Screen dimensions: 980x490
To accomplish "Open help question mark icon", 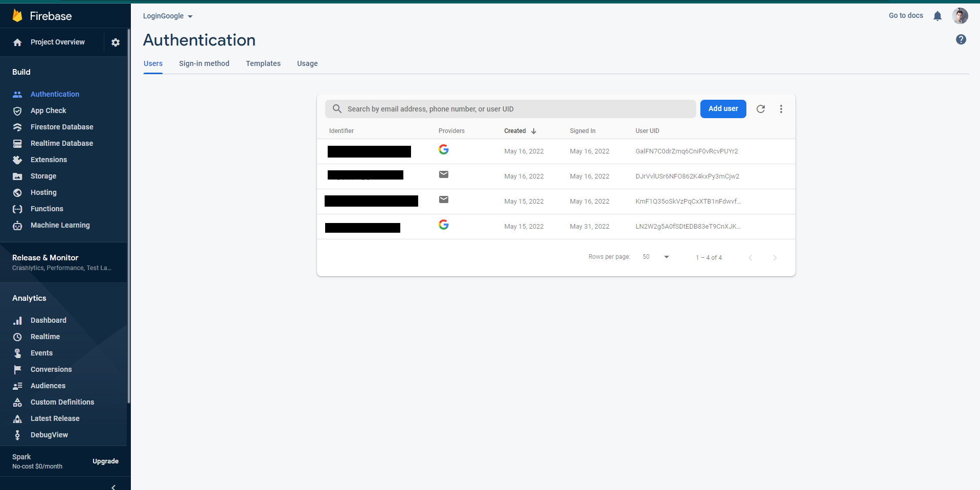I will (x=961, y=39).
